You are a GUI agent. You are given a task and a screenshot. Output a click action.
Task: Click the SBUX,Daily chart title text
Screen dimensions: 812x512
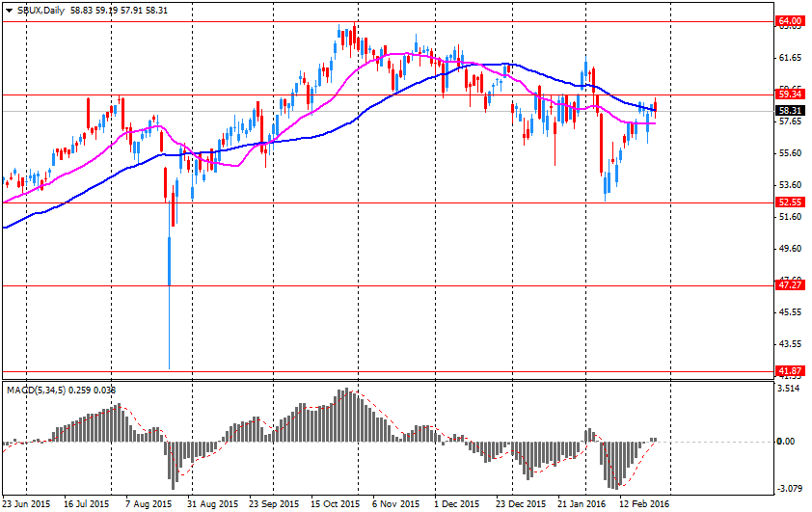[x=41, y=11]
